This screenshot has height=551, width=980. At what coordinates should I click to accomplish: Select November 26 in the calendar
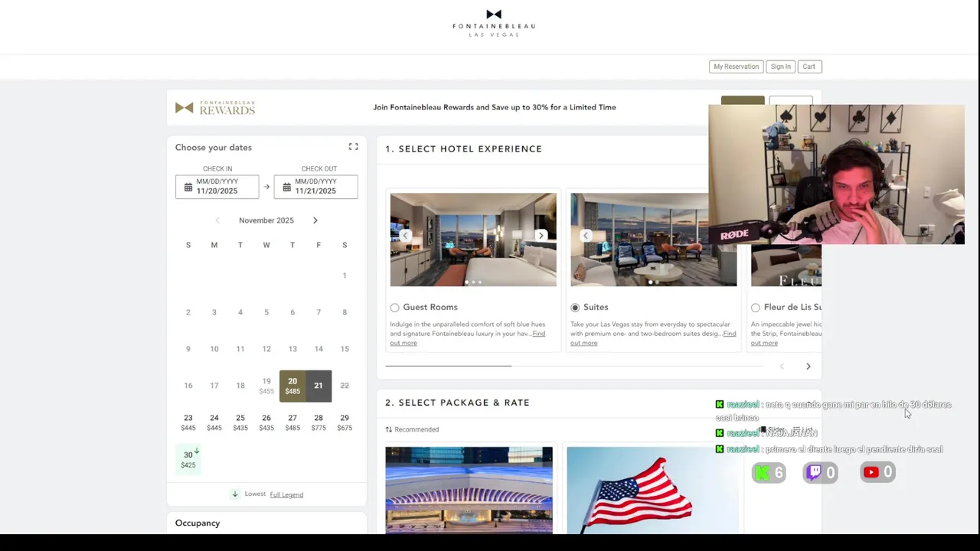point(266,422)
